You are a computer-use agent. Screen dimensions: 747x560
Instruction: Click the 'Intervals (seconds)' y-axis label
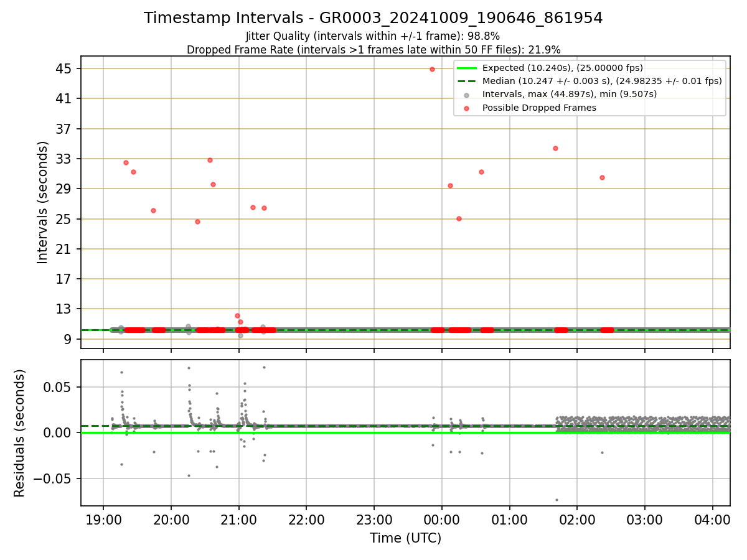42,202
